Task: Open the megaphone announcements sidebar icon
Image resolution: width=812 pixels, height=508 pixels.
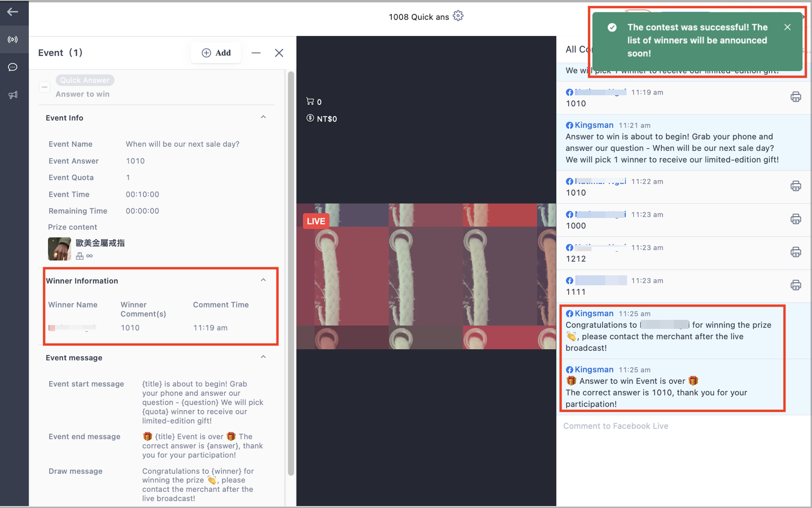Action: [13, 95]
